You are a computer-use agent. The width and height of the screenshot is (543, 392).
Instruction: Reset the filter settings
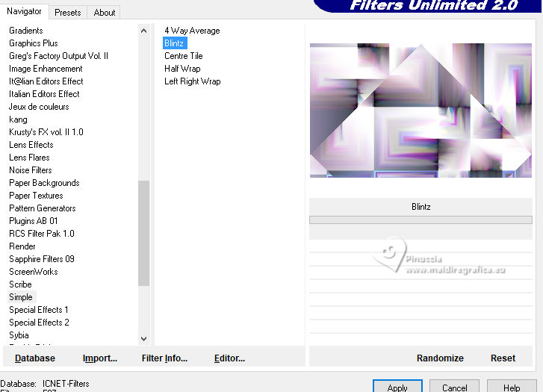[x=503, y=358]
